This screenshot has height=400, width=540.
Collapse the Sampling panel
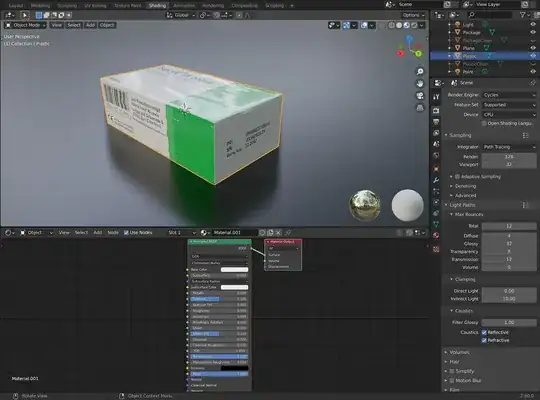[x=460, y=135]
